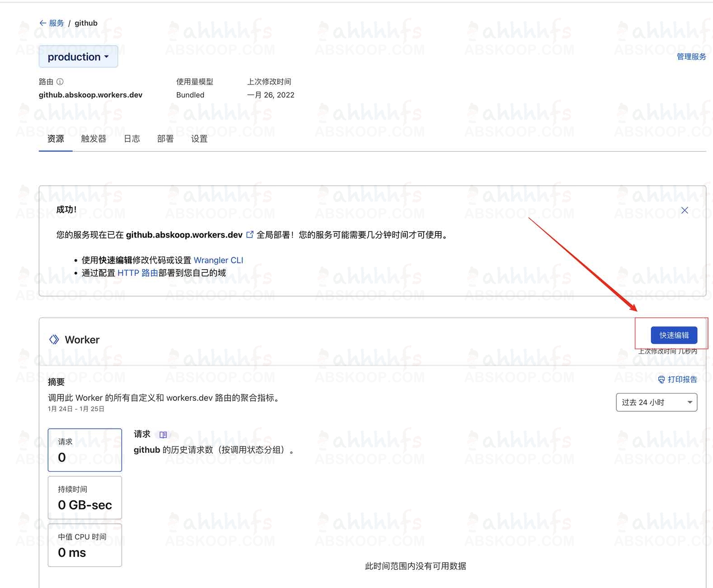Click the 快速编辑 button
The width and height of the screenshot is (713, 588).
pyautogui.click(x=674, y=335)
